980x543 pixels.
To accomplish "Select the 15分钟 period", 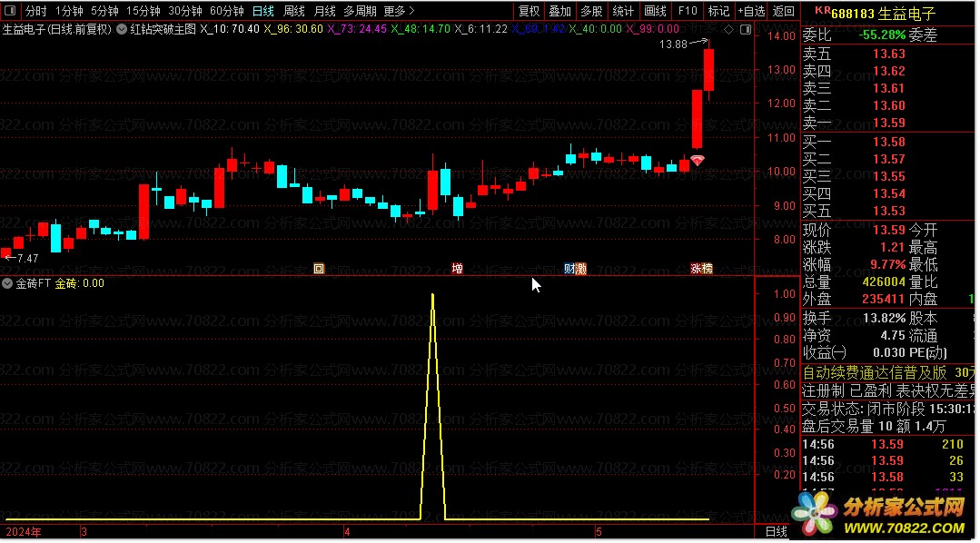I will (144, 11).
